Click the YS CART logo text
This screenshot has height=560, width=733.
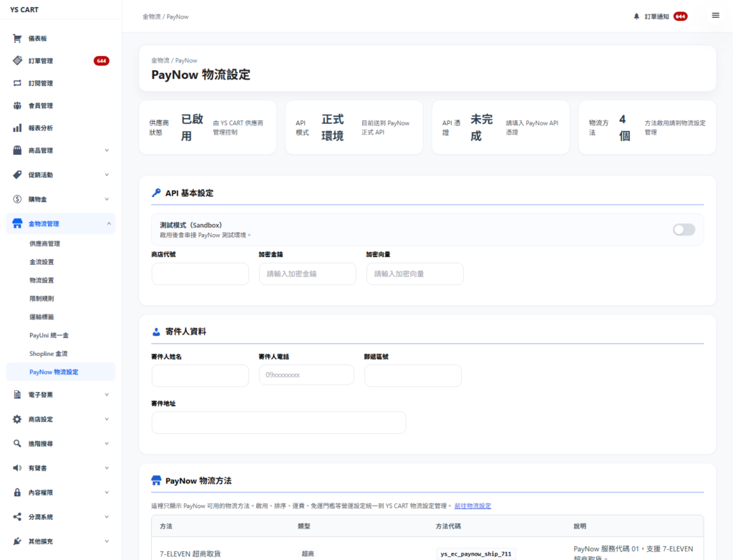(x=24, y=9)
